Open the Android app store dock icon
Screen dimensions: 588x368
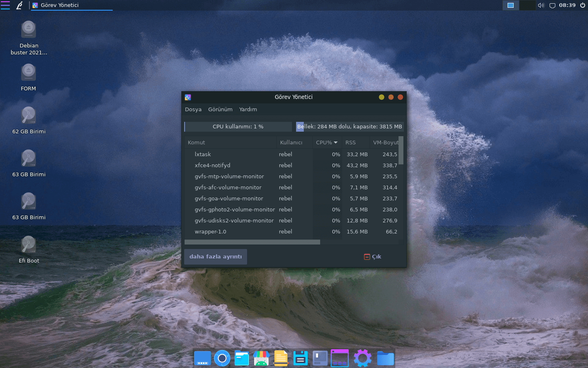pos(261,358)
